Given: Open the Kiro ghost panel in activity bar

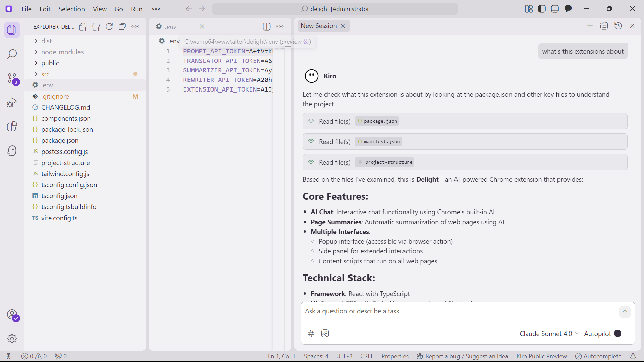Looking at the screenshot, I should point(12,151).
